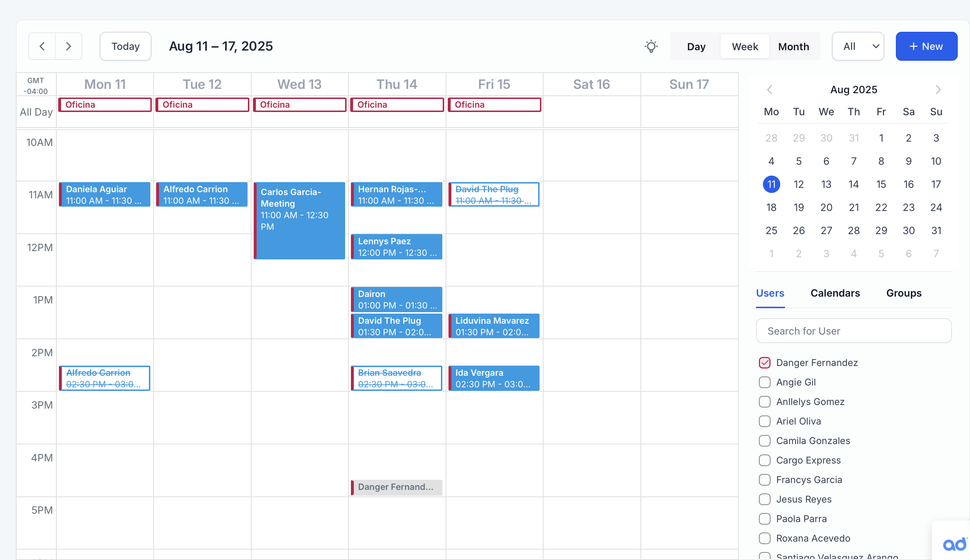
Task: Click the Today button
Action: click(125, 46)
